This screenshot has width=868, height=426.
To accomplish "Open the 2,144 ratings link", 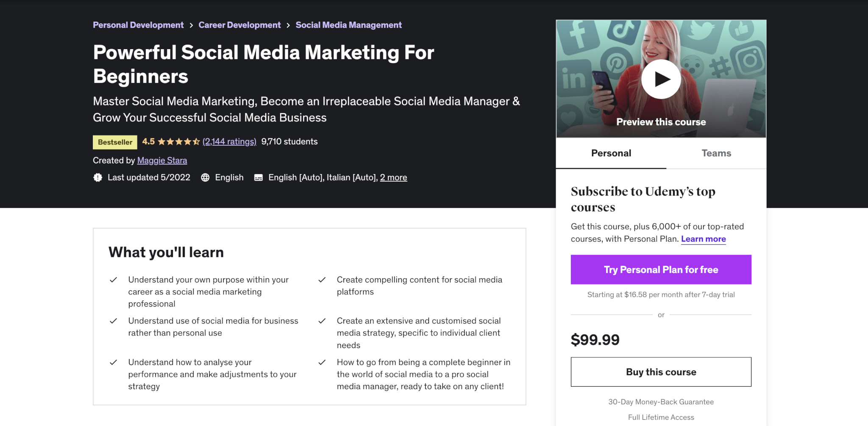I will [x=229, y=142].
